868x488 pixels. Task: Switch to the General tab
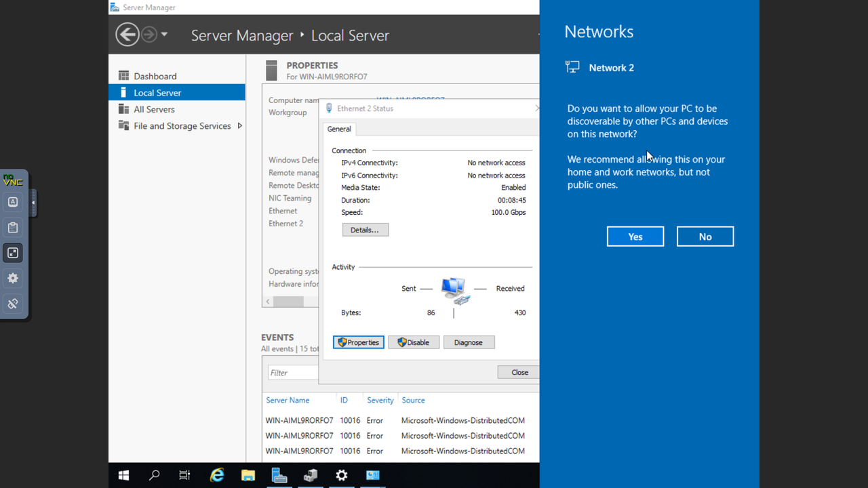339,129
